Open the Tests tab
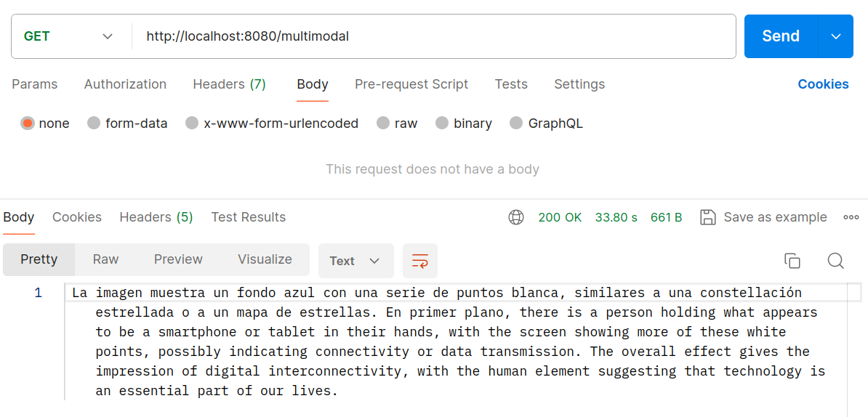The width and height of the screenshot is (868, 417). [x=511, y=84]
